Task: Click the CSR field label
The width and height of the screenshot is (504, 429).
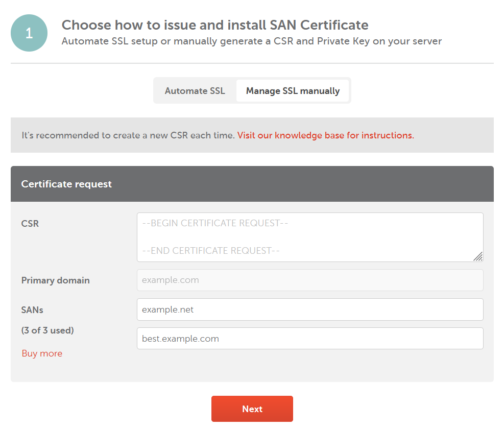Action: [30, 224]
